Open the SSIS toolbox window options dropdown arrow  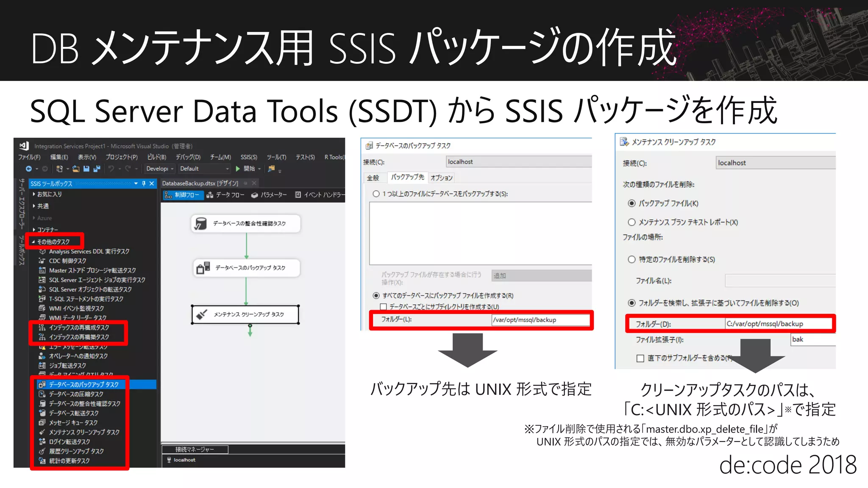click(x=136, y=183)
